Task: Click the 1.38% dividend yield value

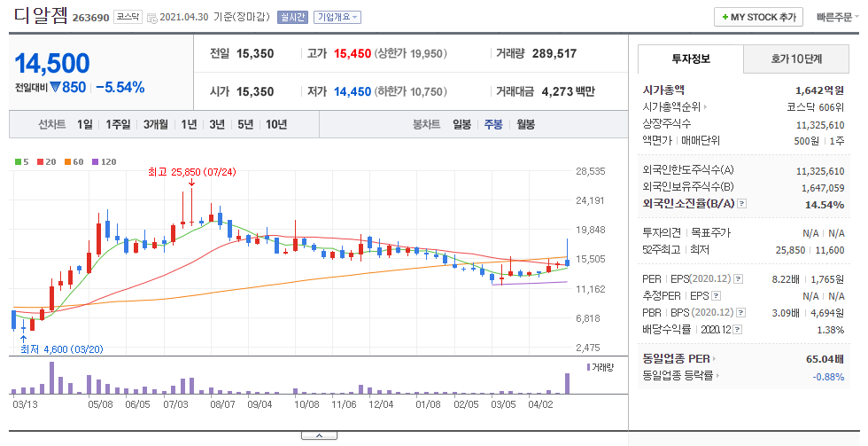Action: point(832,330)
